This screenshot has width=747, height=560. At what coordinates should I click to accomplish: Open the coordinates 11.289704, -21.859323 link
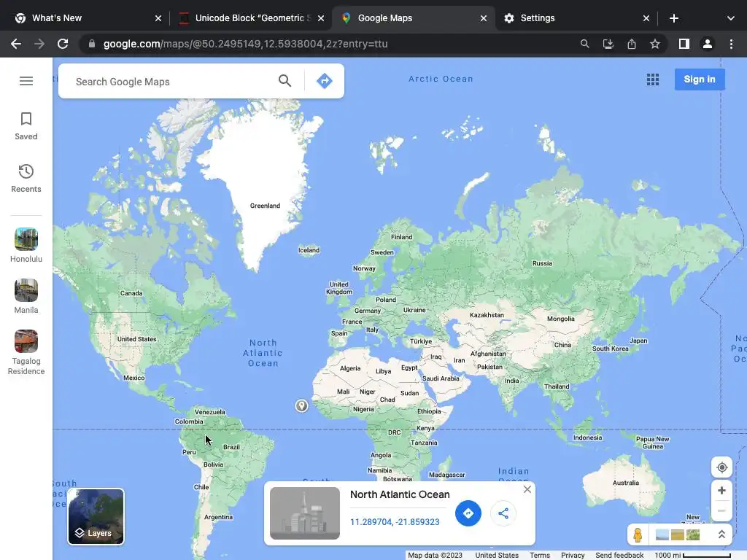pyautogui.click(x=395, y=522)
